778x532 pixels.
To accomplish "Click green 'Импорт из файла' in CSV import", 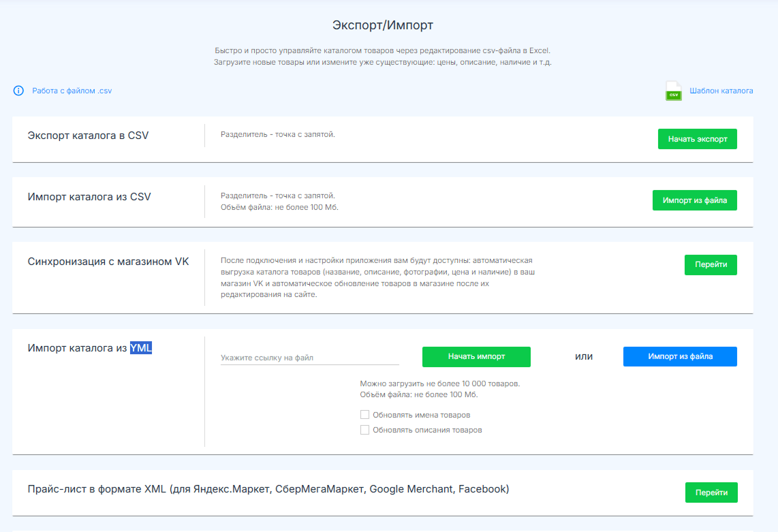I will click(694, 200).
